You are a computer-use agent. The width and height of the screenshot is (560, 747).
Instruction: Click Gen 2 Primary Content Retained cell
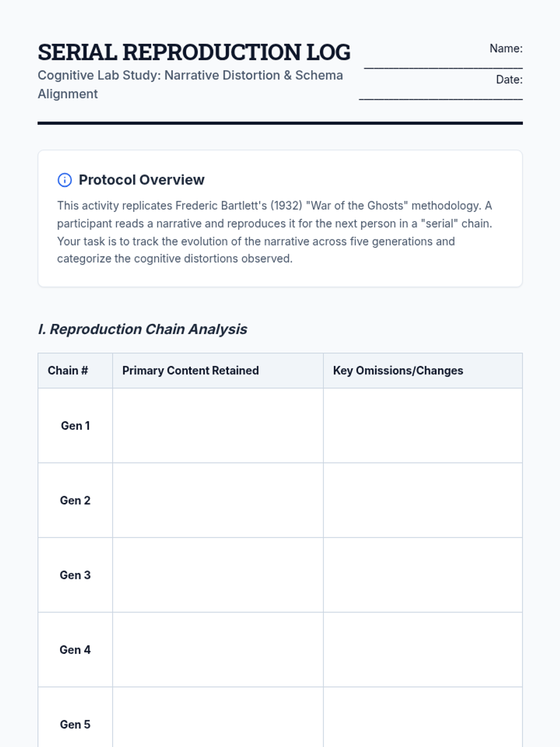(218, 500)
